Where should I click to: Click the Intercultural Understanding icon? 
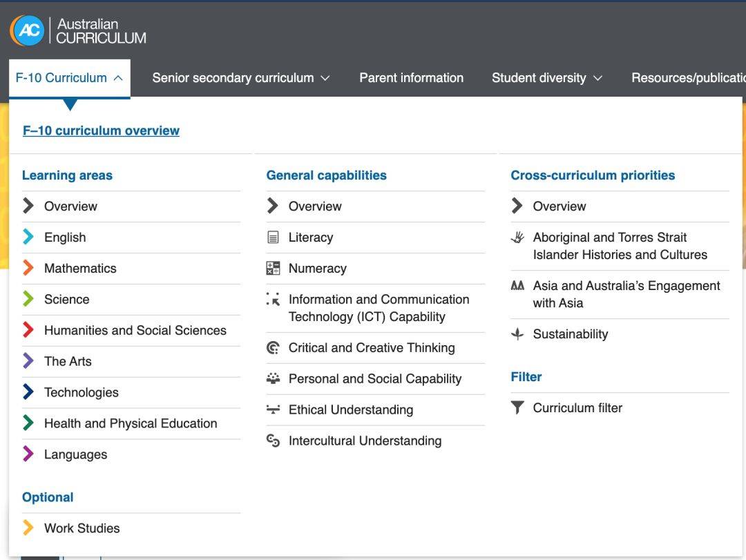[273, 441]
